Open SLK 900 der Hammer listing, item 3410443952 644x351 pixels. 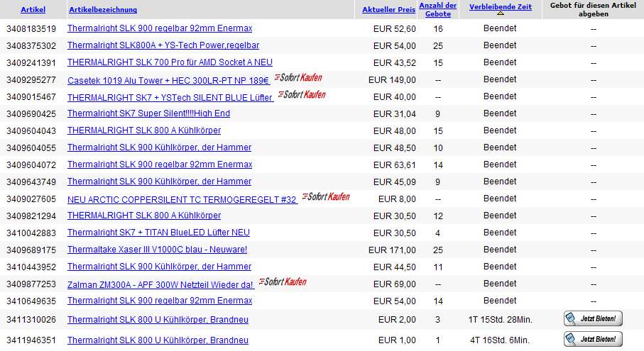coord(159,267)
